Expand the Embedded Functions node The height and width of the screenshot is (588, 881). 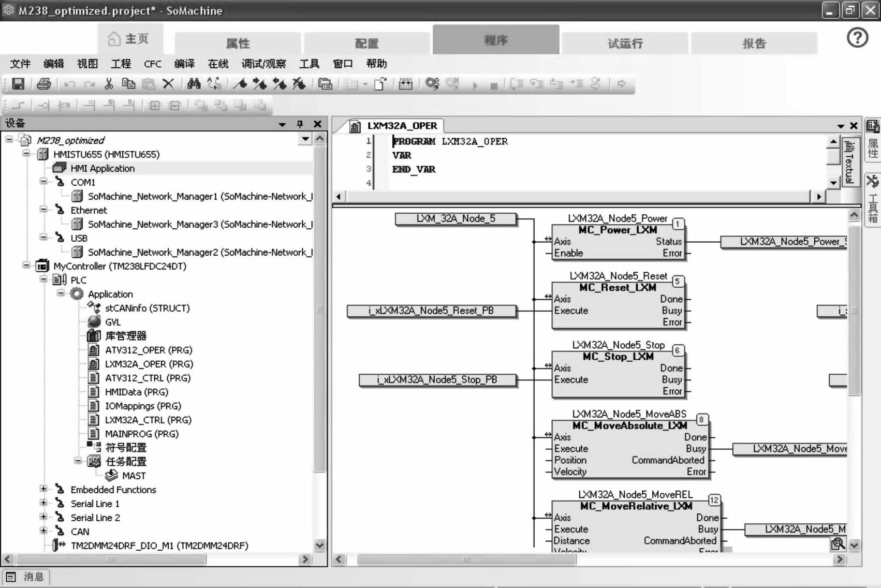(43, 489)
